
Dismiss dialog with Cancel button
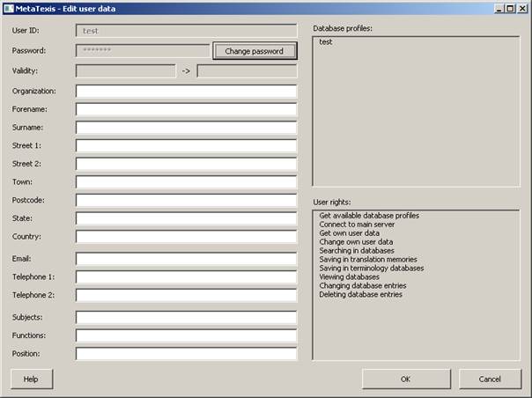490,379
